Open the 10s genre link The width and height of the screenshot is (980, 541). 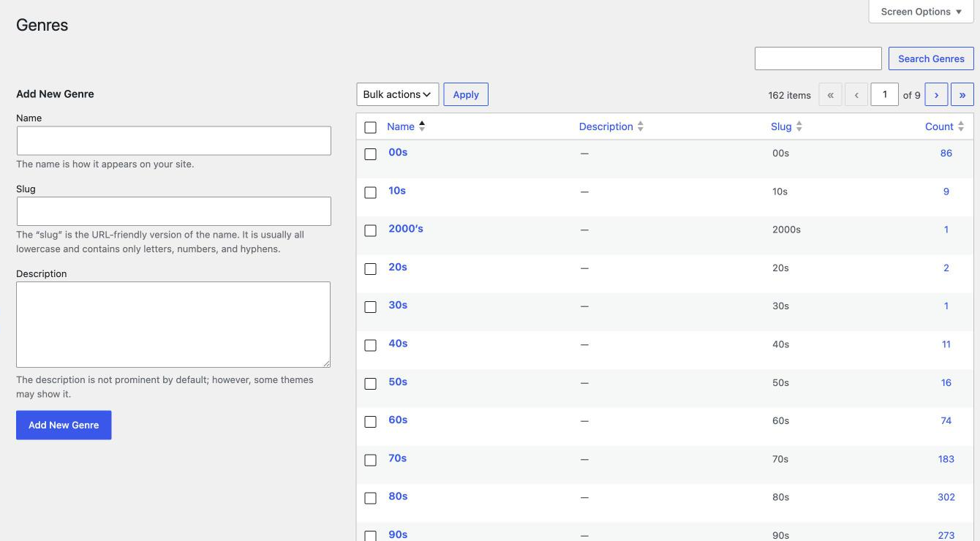(x=397, y=190)
